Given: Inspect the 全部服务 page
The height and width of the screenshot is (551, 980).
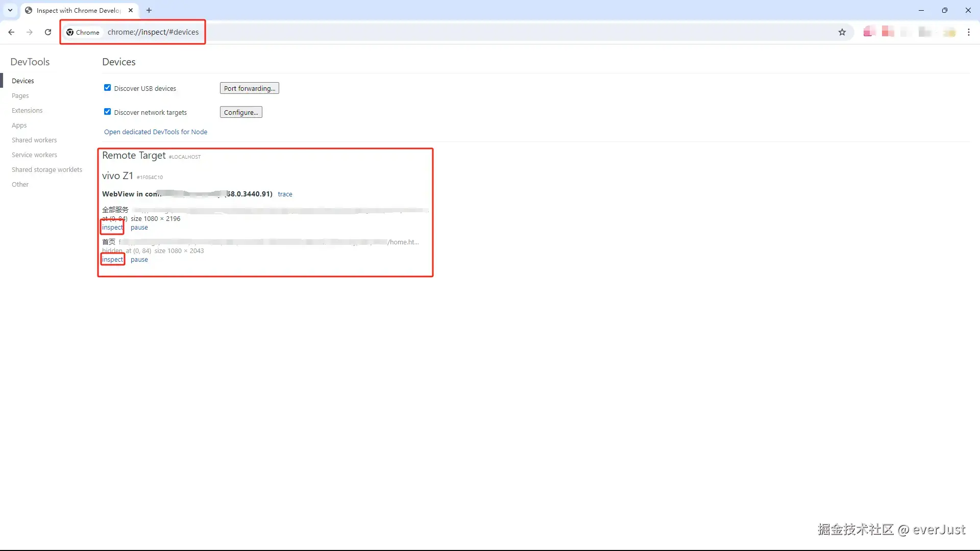Looking at the screenshot, I should click(x=112, y=228).
